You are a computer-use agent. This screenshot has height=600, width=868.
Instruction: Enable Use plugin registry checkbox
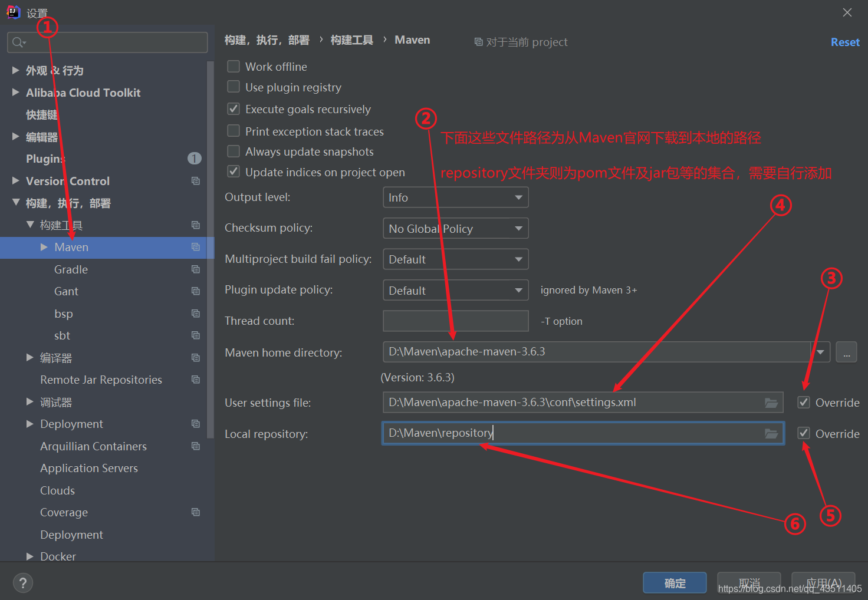click(234, 87)
